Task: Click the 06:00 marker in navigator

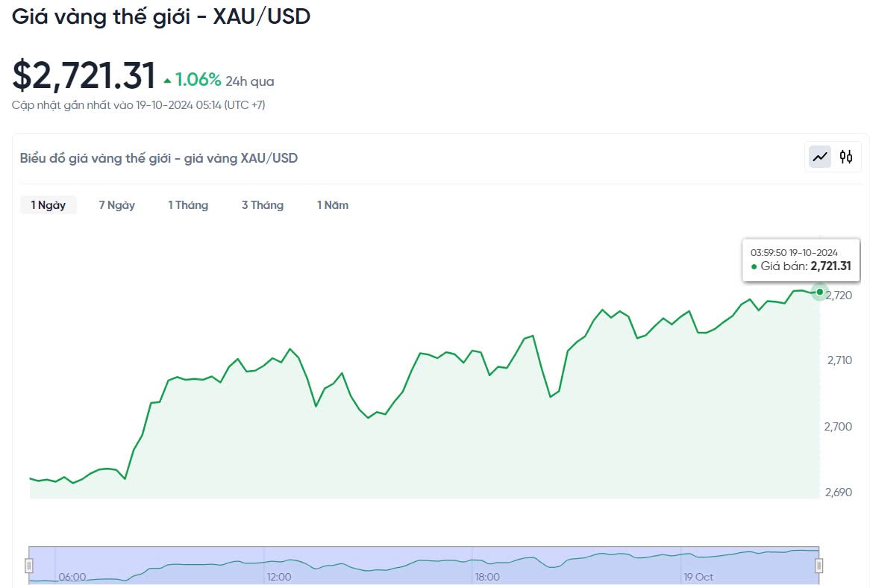Action: pos(72,577)
